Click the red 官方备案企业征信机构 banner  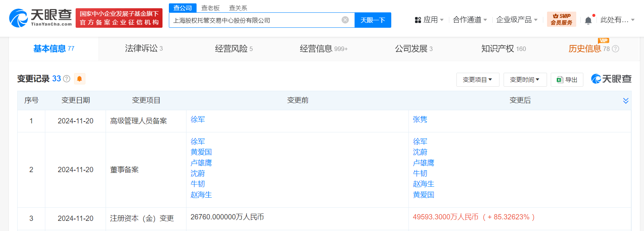tap(119, 18)
